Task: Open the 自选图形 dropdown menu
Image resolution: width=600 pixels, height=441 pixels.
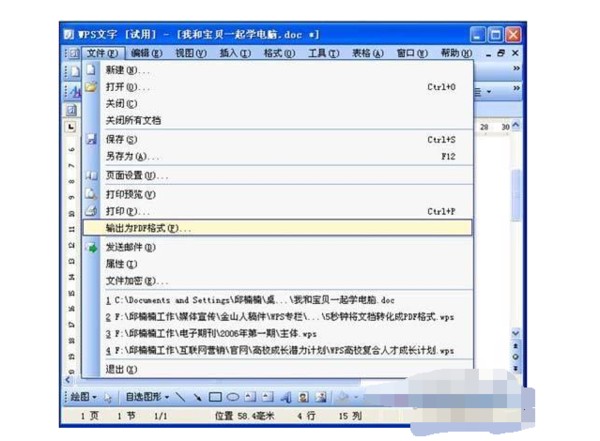Action: tap(147, 397)
